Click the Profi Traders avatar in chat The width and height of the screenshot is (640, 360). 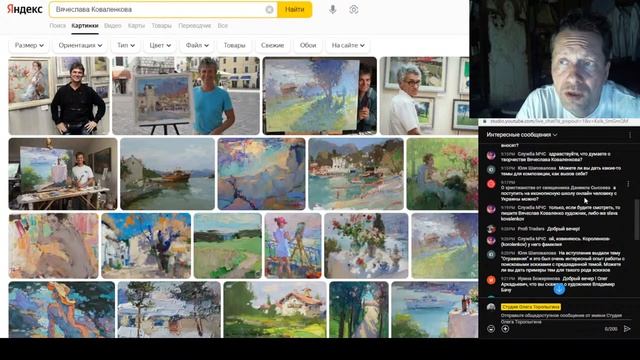491,229
